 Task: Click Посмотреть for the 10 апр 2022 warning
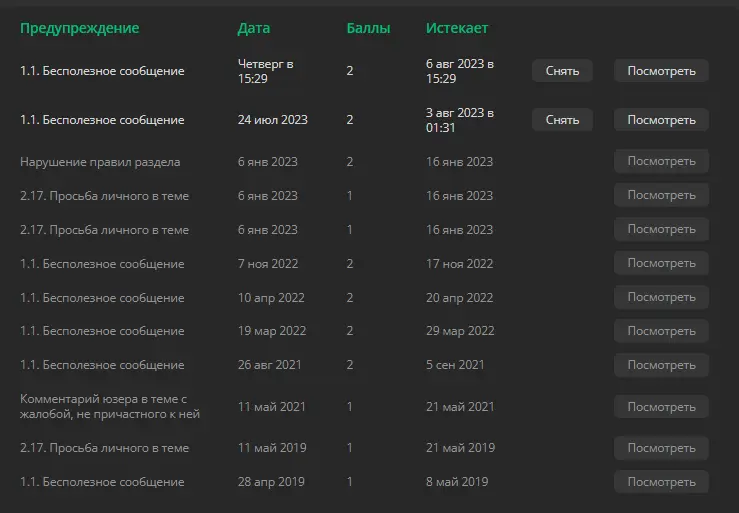[x=661, y=297]
